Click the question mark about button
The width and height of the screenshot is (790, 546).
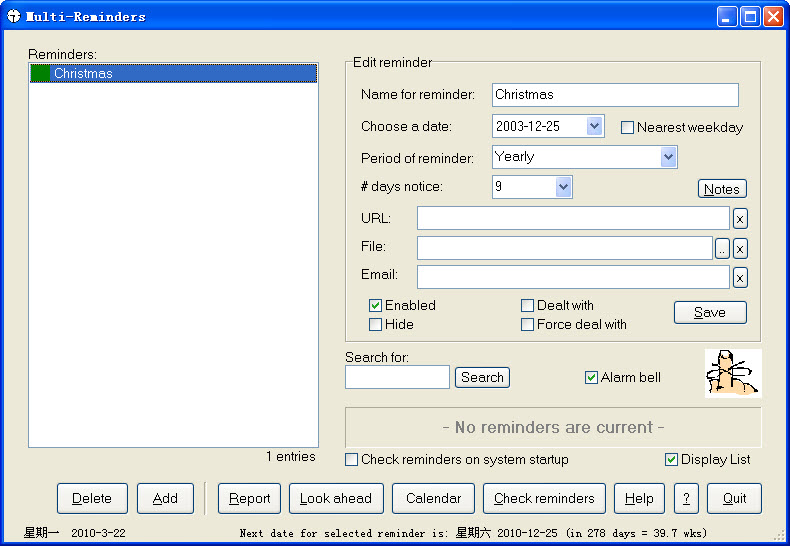[x=686, y=498]
